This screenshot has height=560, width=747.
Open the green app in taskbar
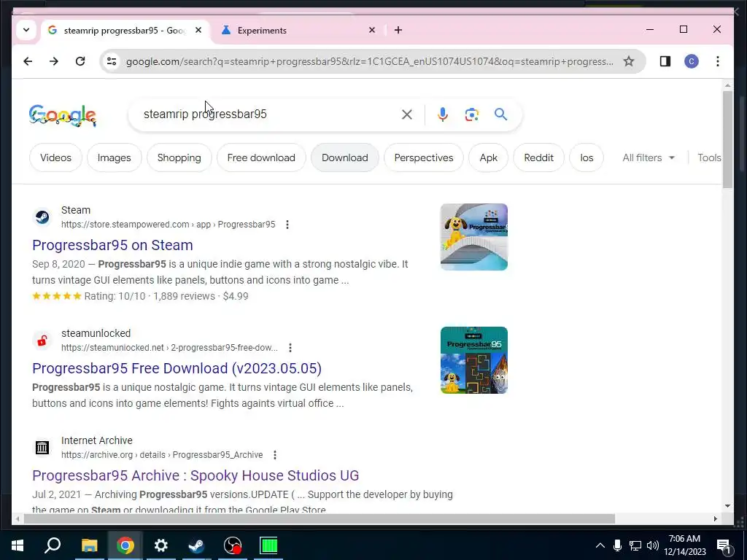click(268, 545)
